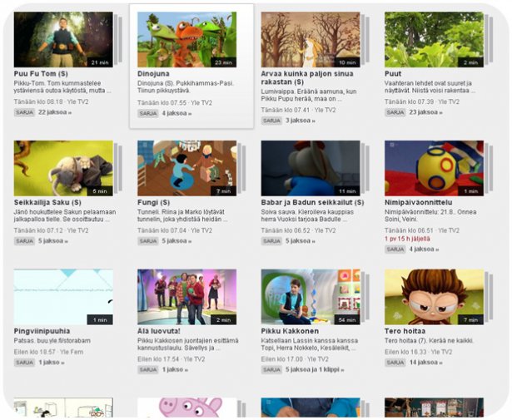This screenshot has height=420, width=512.
Task: Click the SARJA badge under Tero hoitaa
Action: (x=395, y=363)
